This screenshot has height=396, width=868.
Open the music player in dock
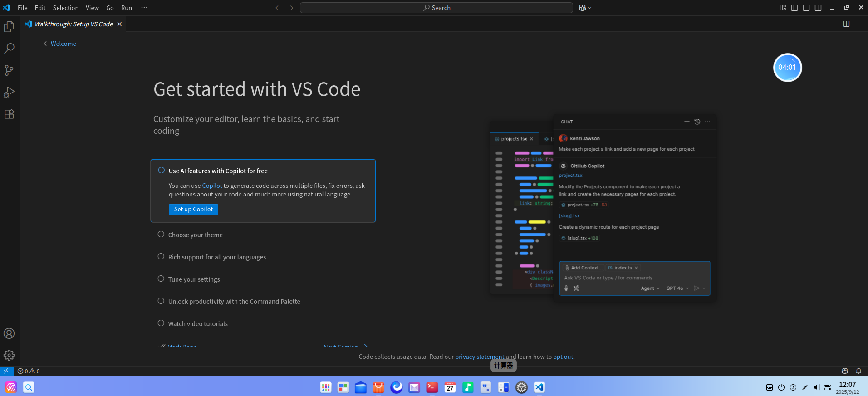(468, 387)
